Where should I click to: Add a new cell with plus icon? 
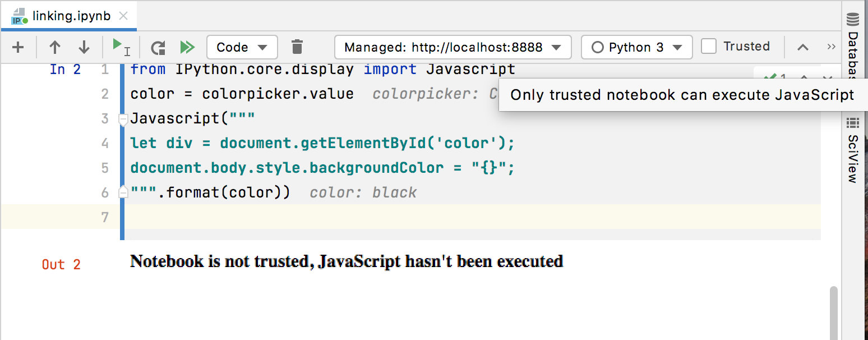pos(18,47)
